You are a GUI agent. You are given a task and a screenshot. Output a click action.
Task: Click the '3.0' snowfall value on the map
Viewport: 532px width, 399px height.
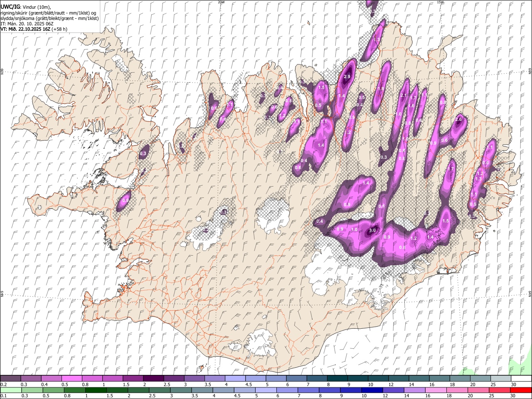coord(372,230)
